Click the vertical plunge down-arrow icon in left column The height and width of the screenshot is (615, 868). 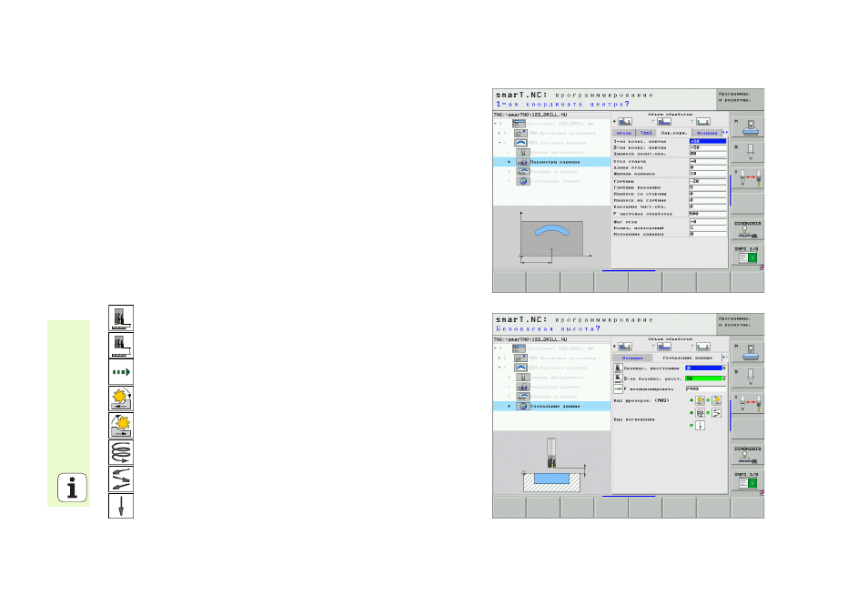click(121, 506)
